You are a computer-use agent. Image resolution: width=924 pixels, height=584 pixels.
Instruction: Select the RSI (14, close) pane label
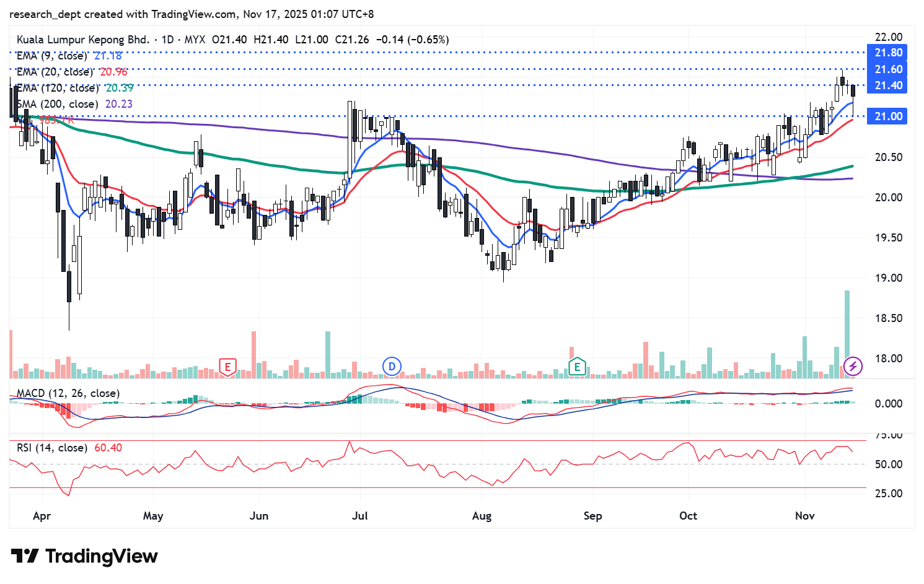pyautogui.click(x=52, y=448)
